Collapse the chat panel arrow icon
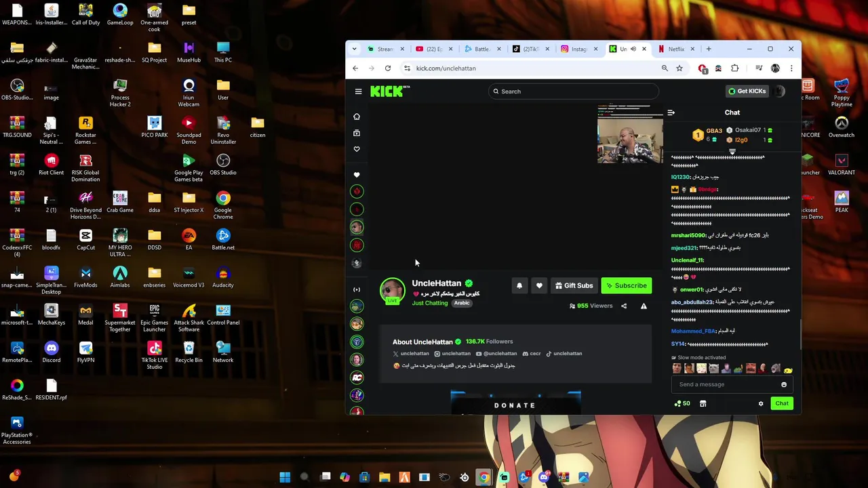Viewport: 868px width, 488px height. tap(671, 113)
